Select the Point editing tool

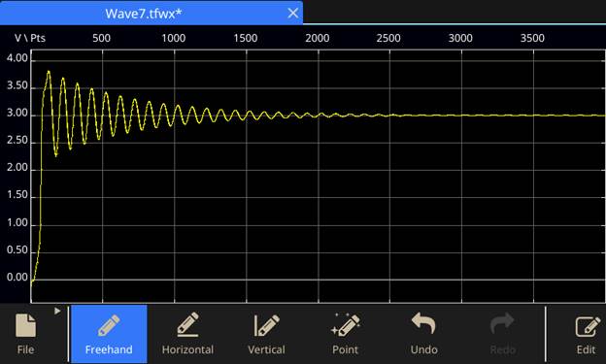tap(345, 334)
